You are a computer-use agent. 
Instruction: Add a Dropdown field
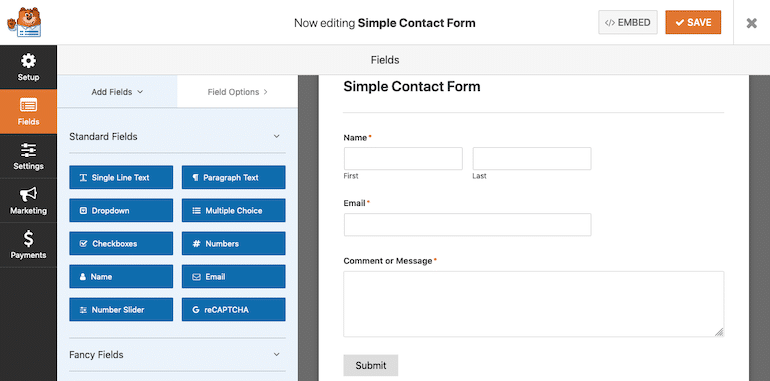(x=121, y=210)
